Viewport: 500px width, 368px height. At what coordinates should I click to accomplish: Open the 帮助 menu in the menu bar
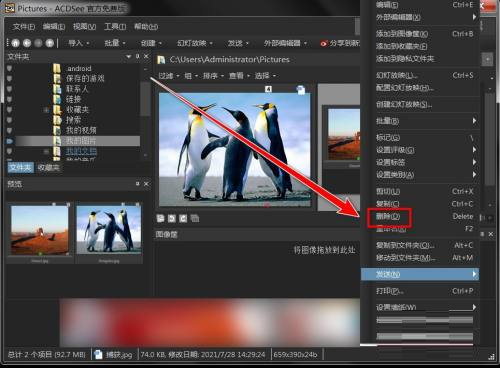tap(146, 27)
